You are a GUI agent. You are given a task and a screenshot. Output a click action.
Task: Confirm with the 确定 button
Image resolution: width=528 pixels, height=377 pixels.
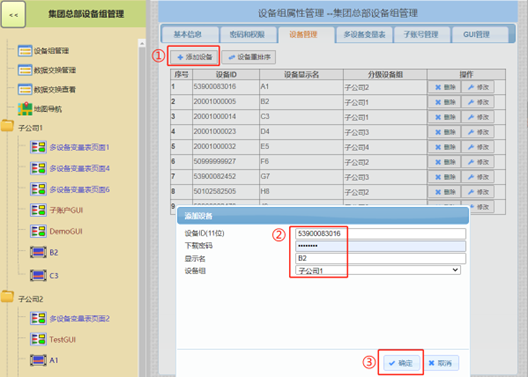click(x=401, y=363)
